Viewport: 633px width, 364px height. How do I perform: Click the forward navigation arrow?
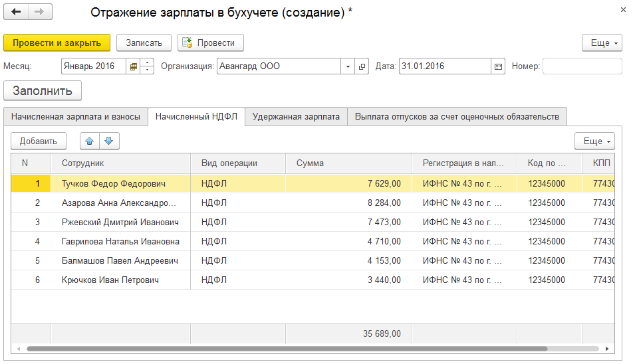coord(40,12)
